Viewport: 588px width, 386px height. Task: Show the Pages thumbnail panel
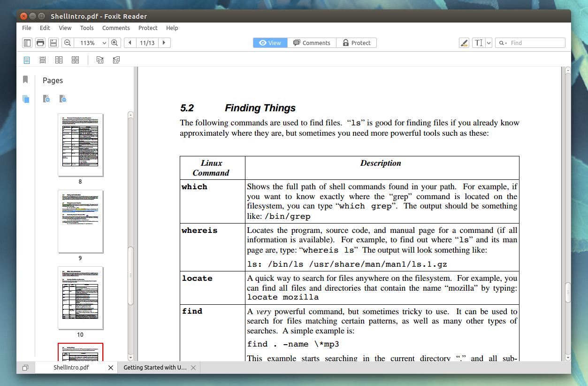pyautogui.click(x=26, y=99)
